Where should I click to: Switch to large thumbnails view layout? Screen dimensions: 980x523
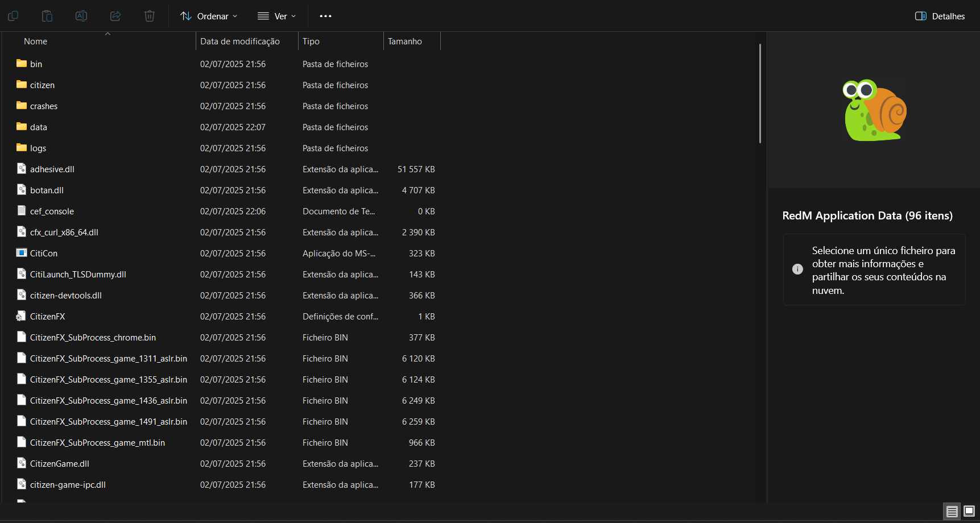969,512
